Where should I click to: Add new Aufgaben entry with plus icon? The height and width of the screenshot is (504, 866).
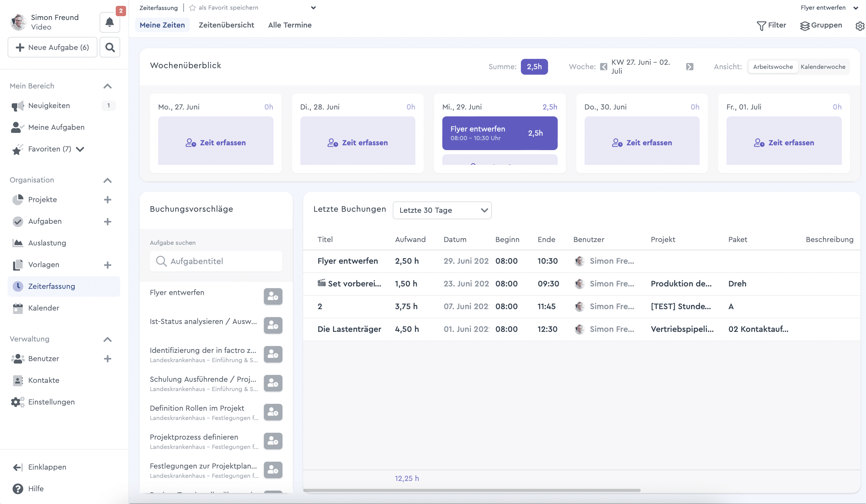coord(107,221)
